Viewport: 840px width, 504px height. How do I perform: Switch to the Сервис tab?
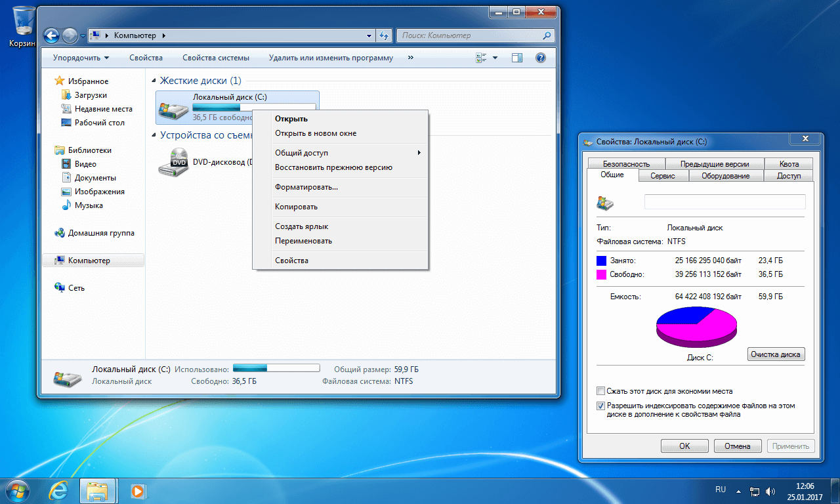point(663,176)
